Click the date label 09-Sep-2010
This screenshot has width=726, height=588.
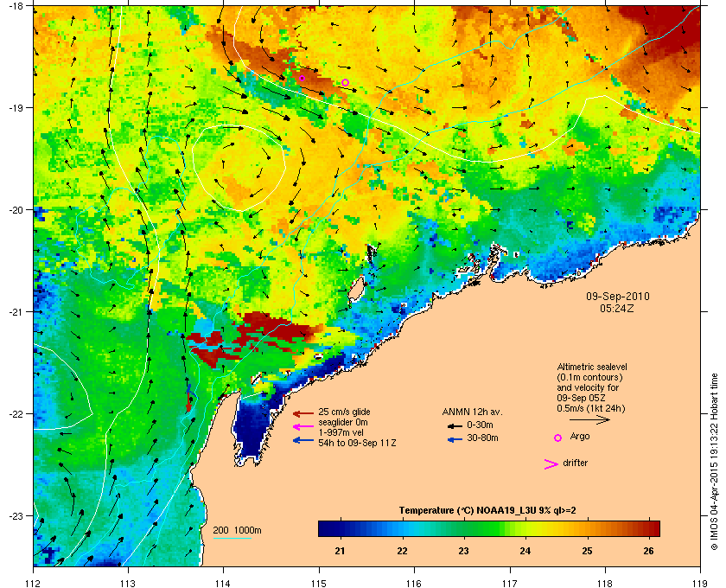(x=618, y=297)
